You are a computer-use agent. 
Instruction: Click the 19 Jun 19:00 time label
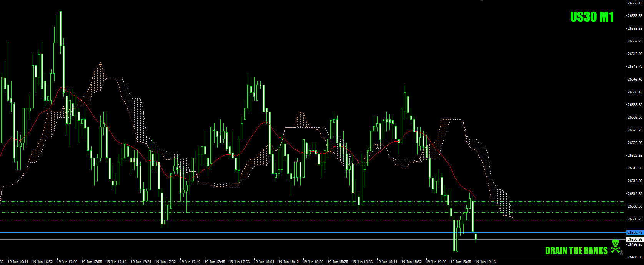[x=436, y=262]
